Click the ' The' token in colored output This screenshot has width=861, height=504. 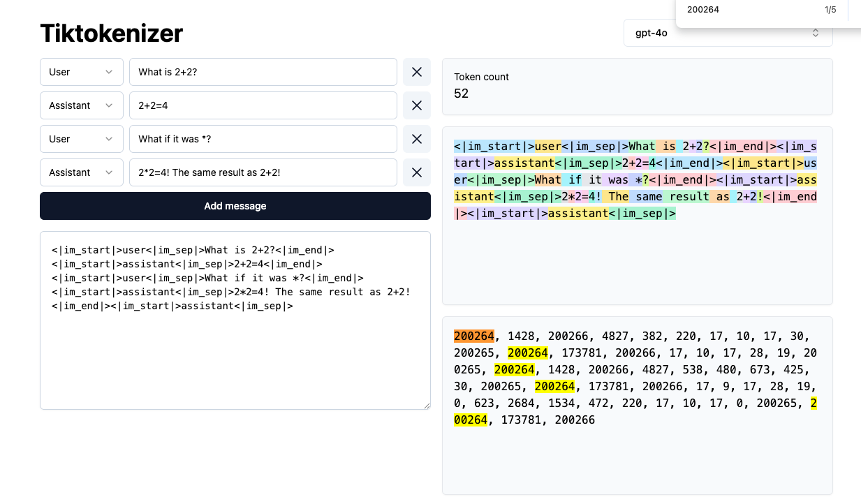pyautogui.click(x=616, y=197)
